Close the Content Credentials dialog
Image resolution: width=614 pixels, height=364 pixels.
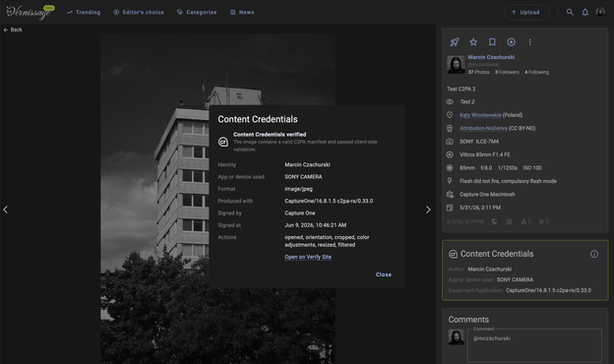coord(384,274)
